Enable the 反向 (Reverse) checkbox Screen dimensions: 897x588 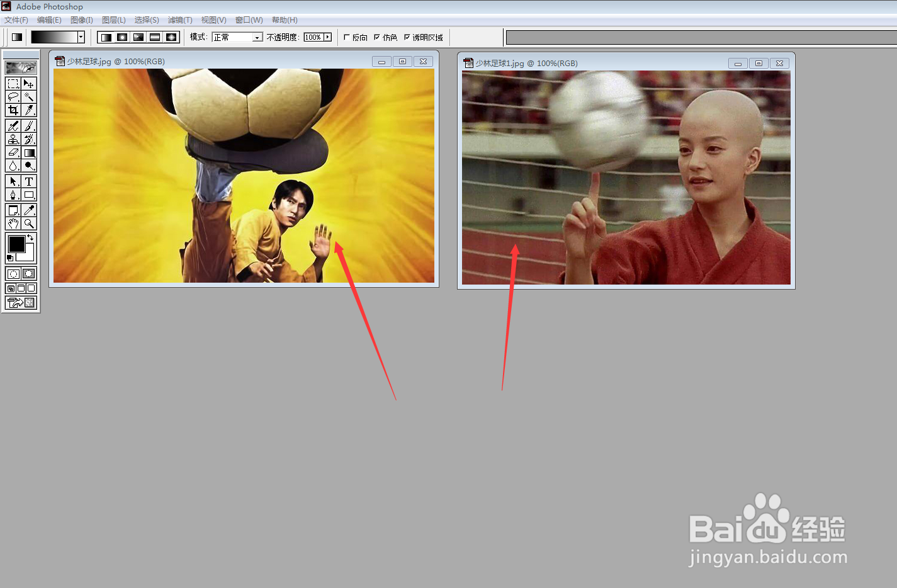(346, 37)
